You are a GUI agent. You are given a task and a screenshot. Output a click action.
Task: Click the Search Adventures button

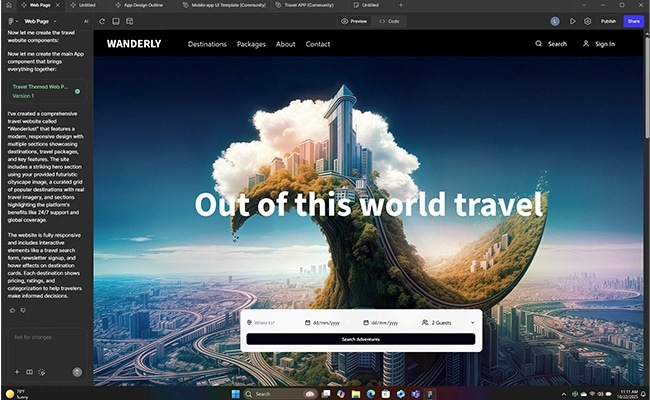coord(361,339)
